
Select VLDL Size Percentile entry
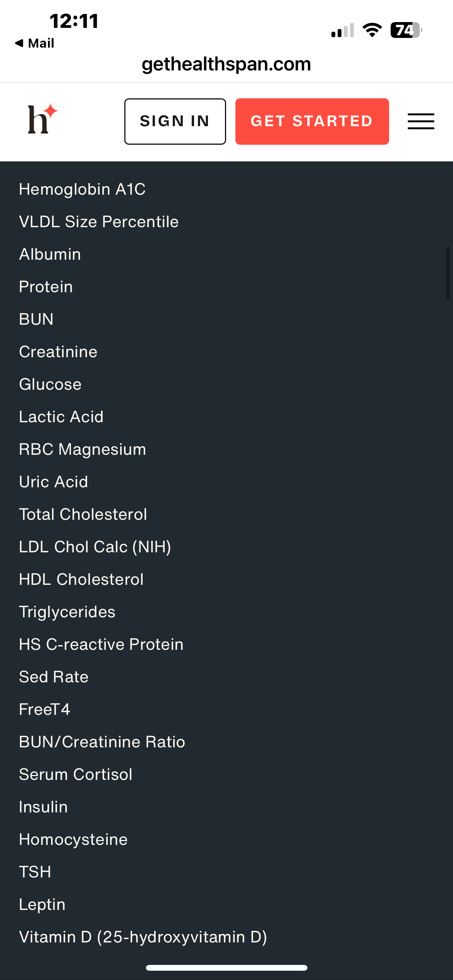coord(99,222)
